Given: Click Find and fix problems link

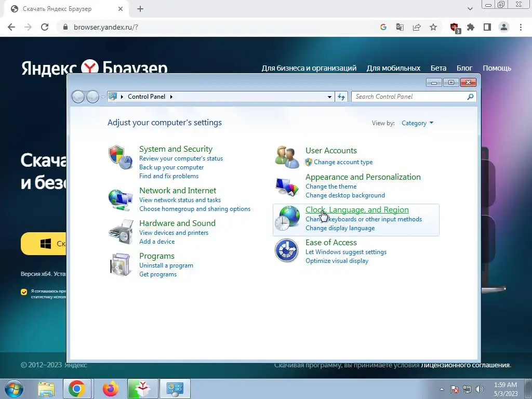Looking at the screenshot, I should click(169, 176).
